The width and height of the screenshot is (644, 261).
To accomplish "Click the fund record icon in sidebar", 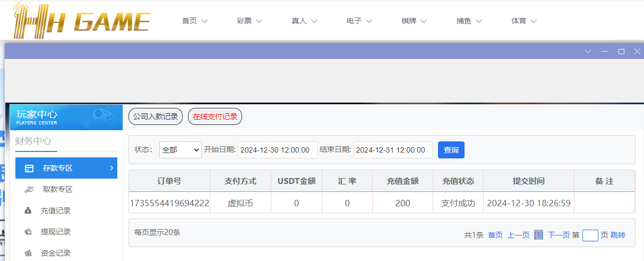I will click(28, 254).
